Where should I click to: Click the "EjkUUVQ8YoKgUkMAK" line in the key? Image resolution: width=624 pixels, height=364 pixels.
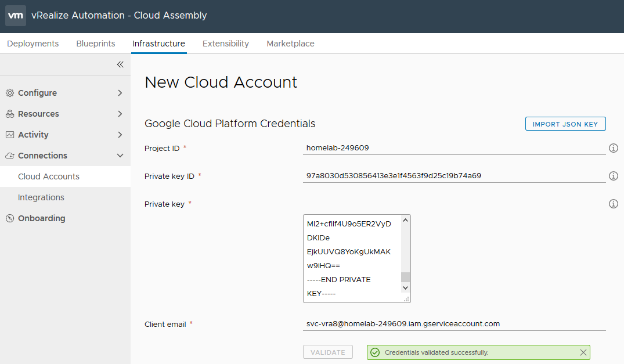349,252
